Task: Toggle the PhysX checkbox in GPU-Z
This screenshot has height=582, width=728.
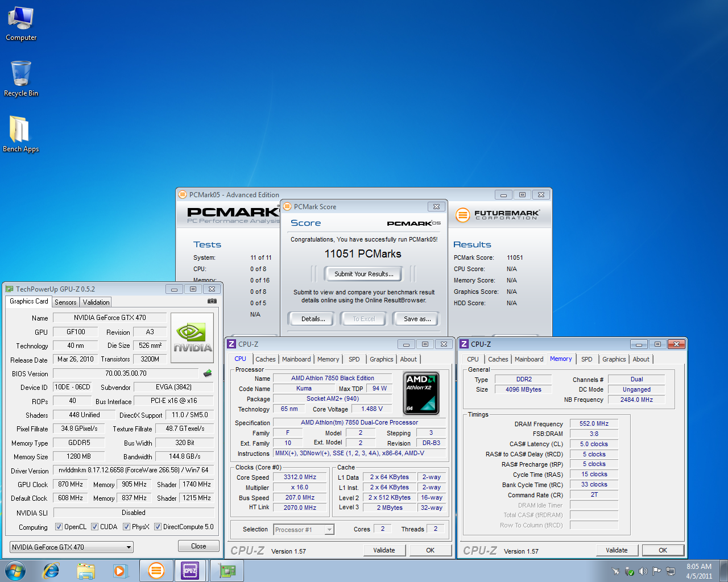Action: pyautogui.click(x=126, y=527)
